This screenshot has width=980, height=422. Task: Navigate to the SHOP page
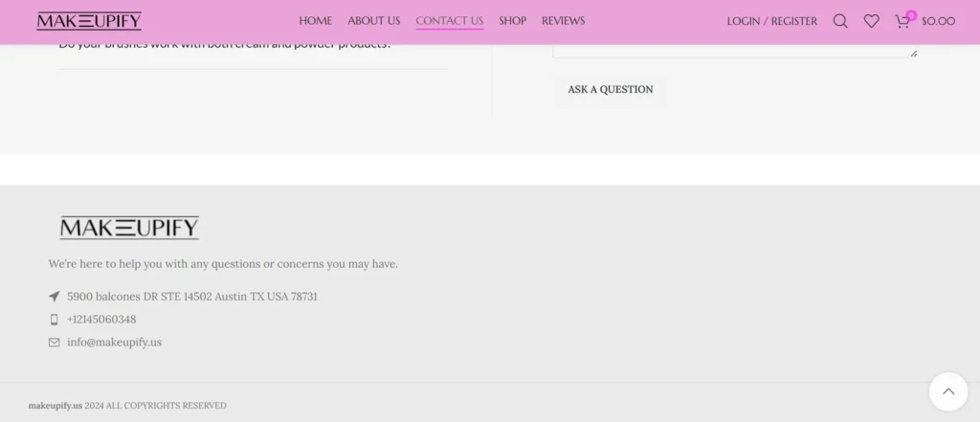tap(513, 21)
